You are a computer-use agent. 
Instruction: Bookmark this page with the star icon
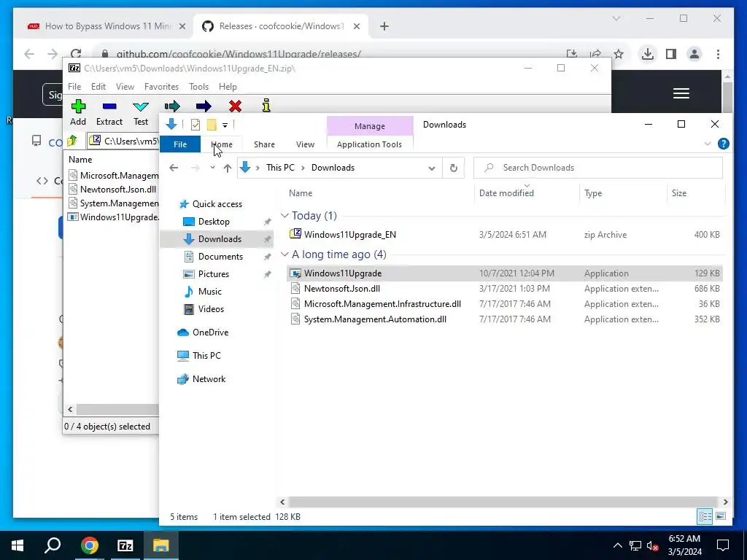click(619, 54)
